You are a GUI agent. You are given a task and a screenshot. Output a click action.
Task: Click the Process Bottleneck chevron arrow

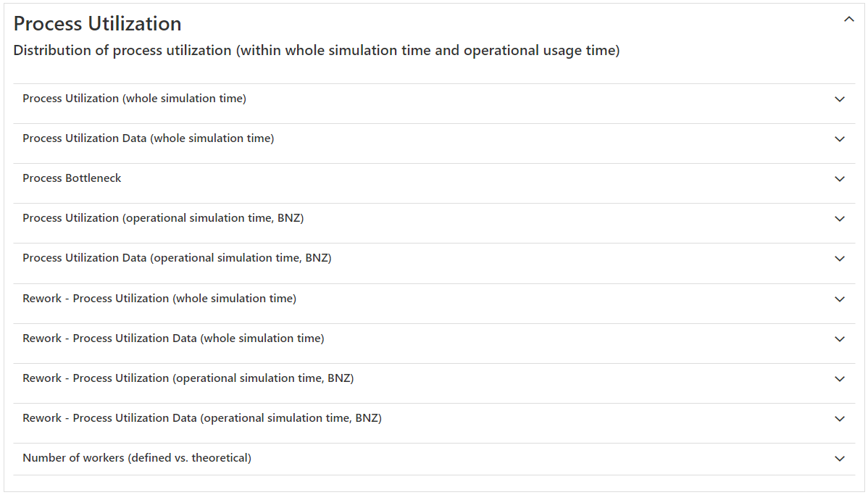(x=840, y=179)
